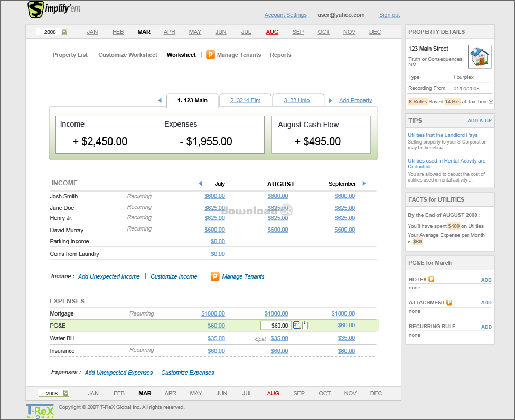
Task: Open top year 2008 dropdown icon
Action: pyautogui.click(x=64, y=32)
